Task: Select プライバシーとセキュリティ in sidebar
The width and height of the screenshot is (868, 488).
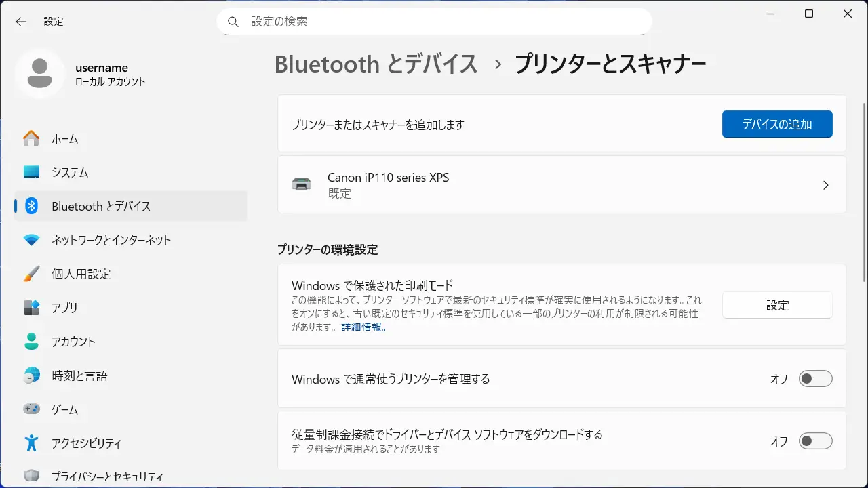Action: [107, 476]
